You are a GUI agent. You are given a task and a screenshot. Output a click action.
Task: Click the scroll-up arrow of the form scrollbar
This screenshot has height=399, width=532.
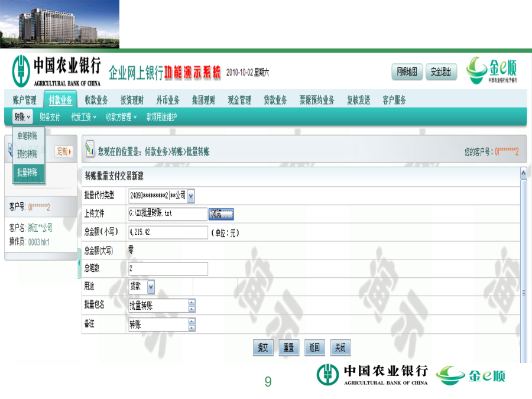coord(524,173)
